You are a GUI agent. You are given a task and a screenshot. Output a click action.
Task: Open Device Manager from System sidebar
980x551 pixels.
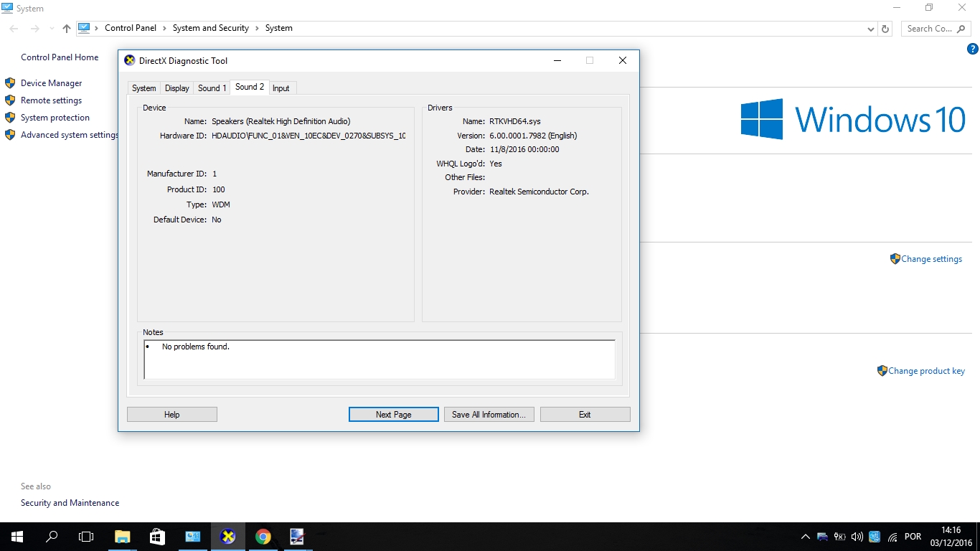point(51,83)
